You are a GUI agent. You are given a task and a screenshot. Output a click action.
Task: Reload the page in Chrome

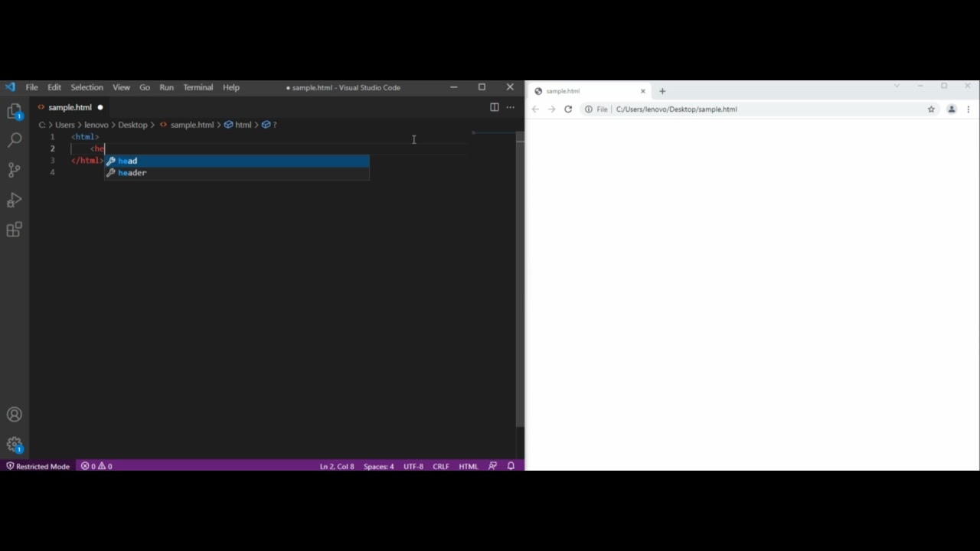pos(568,109)
